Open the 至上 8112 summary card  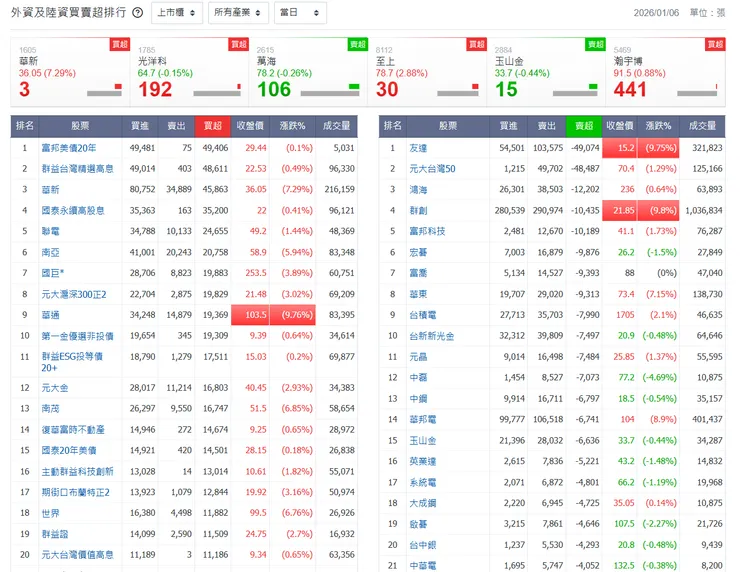click(x=427, y=73)
